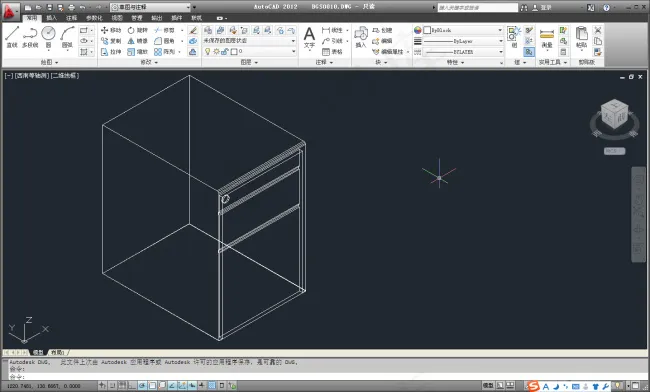Open the workspace selector dropdown
This screenshot has height=392, width=650.
[x=150, y=7]
